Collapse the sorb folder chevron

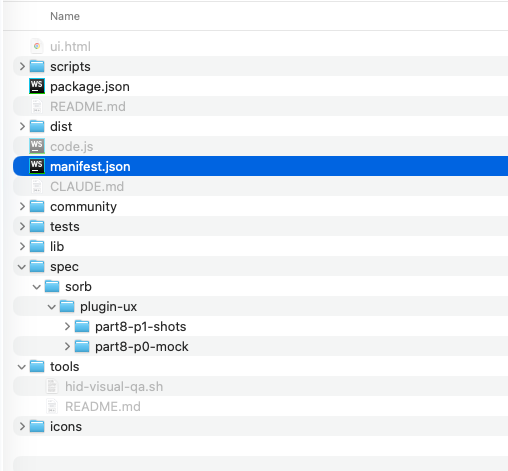[x=37, y=287]
